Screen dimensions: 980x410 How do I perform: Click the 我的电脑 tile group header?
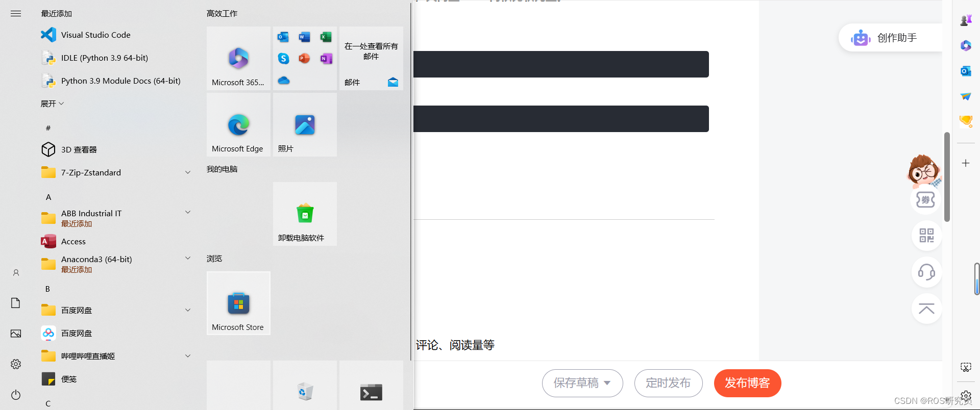(222, 169)
